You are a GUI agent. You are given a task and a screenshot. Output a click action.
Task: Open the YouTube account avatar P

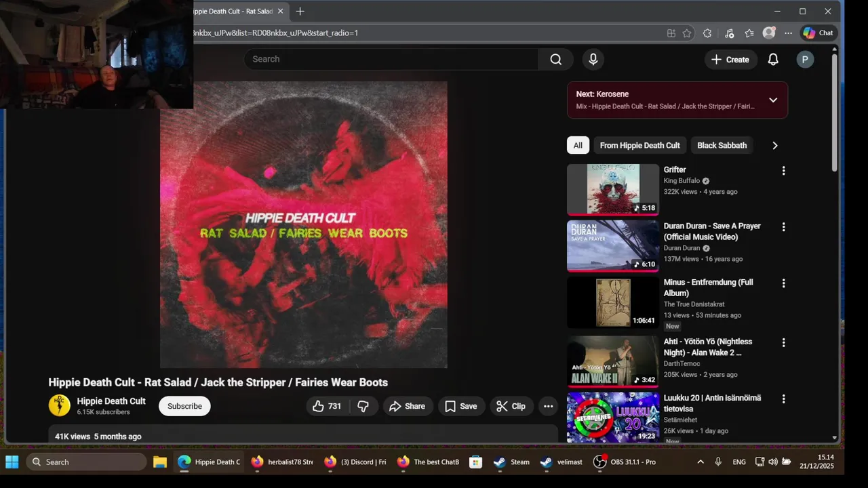coord(805,60)
